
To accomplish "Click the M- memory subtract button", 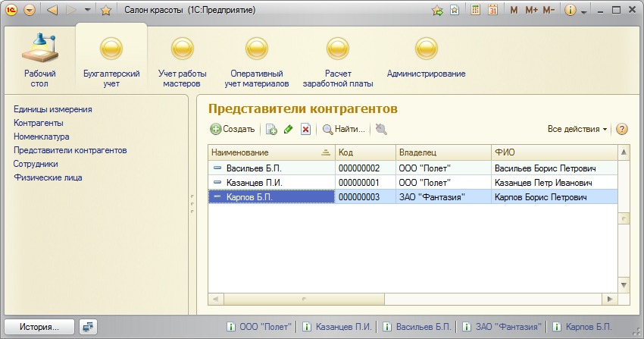I will (549, 11).
